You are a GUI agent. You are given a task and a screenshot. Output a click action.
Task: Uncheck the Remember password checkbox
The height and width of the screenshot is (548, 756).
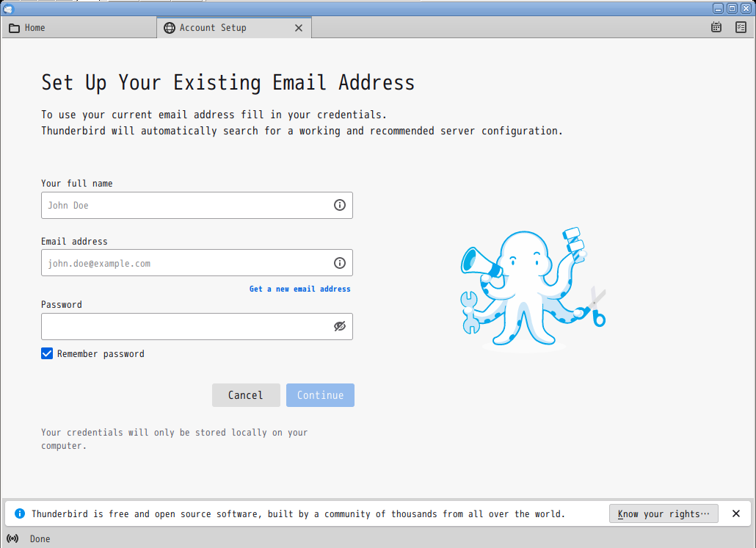click(x=47, y=353)
